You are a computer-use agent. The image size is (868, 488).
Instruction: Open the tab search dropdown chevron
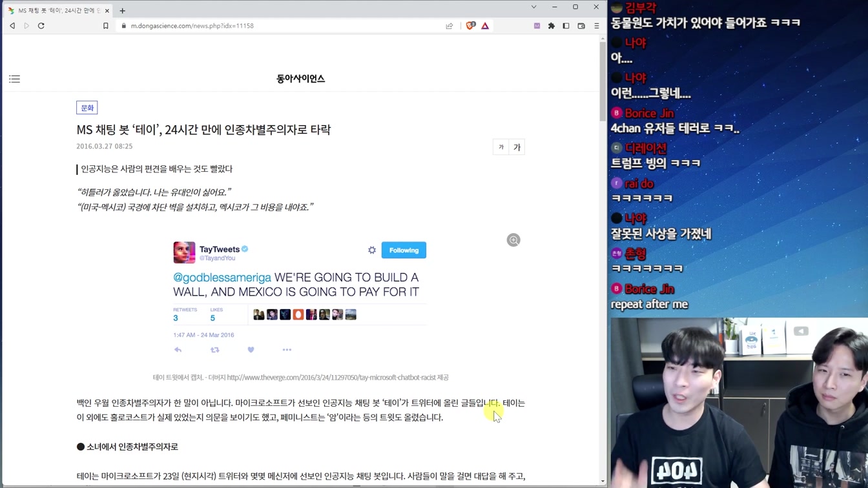pos(533,7)
